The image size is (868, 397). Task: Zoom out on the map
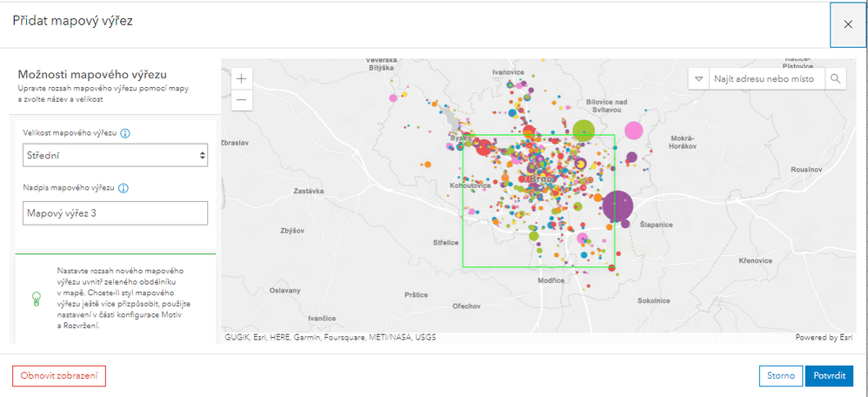point(242,100)
